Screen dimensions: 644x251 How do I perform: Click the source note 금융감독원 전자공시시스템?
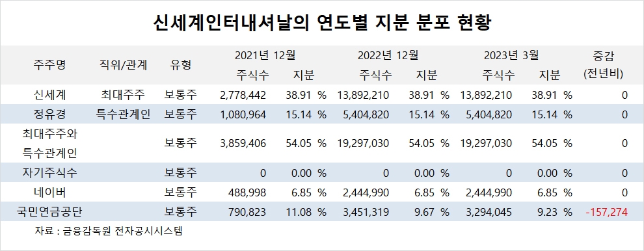tap(123, 231)
